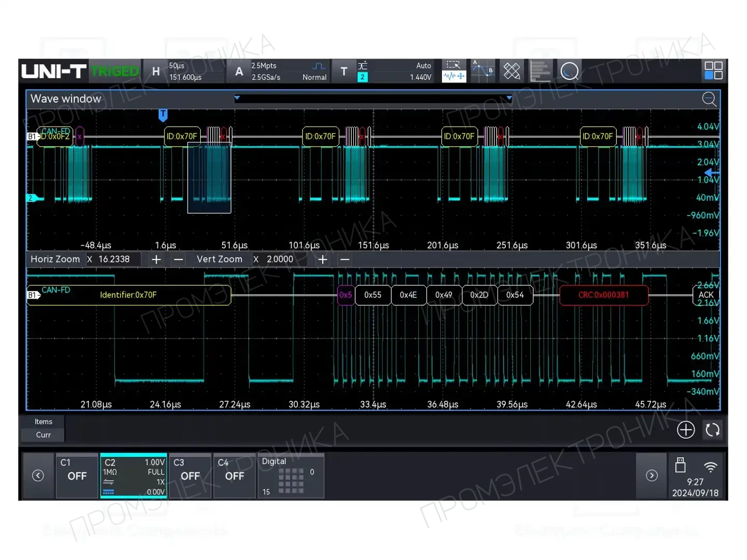Viewport: 747px width, 560px height.
Task: Edit the Vert Zoom value 2.0000
Action: (279, 259)
